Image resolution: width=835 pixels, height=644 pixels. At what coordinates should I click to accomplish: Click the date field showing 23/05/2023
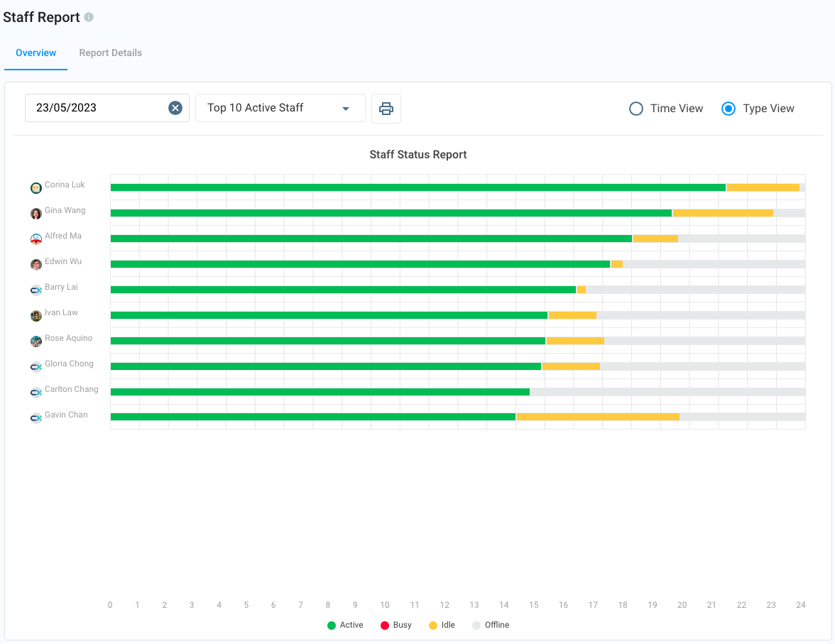(96, 108)
